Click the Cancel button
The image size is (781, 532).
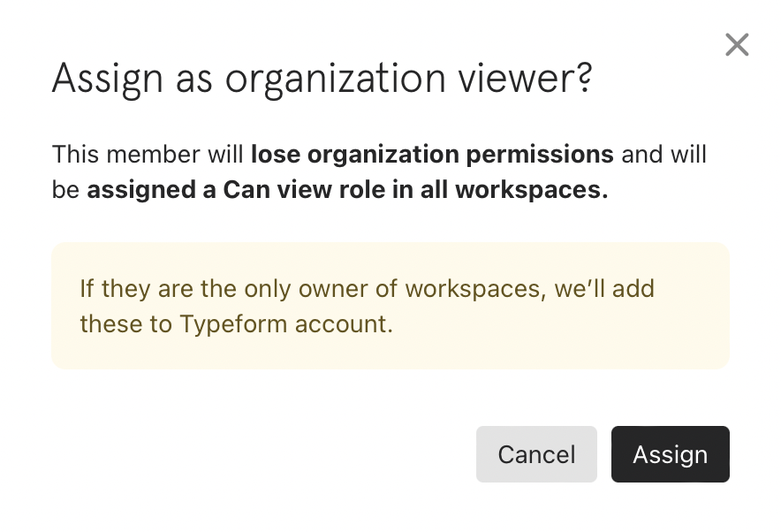(x=536, y=454)
